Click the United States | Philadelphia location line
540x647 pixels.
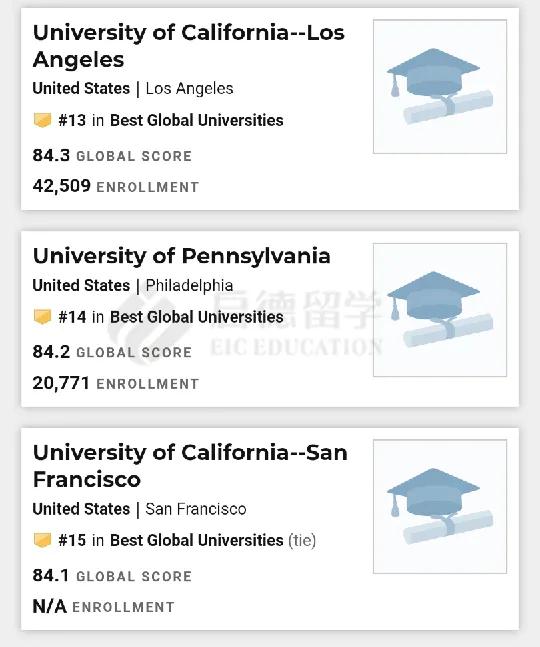(x=133, y=286)
